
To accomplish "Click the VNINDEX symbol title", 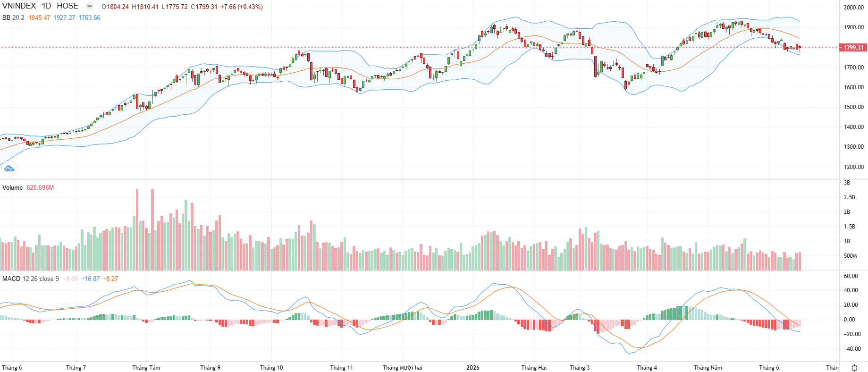I will coord(19,6).
